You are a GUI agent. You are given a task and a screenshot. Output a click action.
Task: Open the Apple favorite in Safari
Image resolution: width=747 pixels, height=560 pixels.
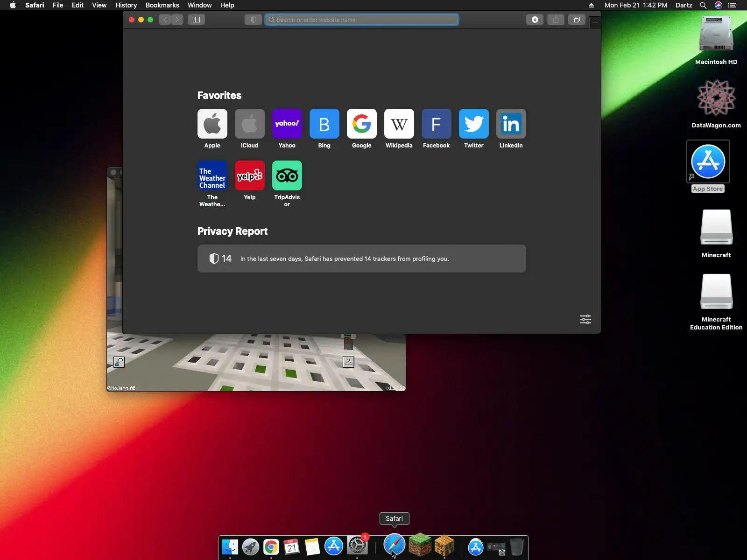pyautogui.click(x=212, y=124)
